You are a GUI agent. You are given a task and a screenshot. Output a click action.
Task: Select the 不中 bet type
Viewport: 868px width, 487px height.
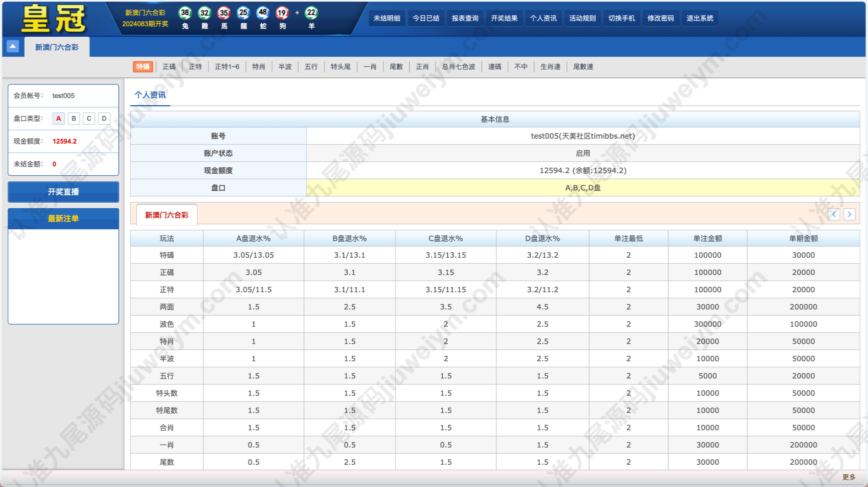(x=521, y=67)
